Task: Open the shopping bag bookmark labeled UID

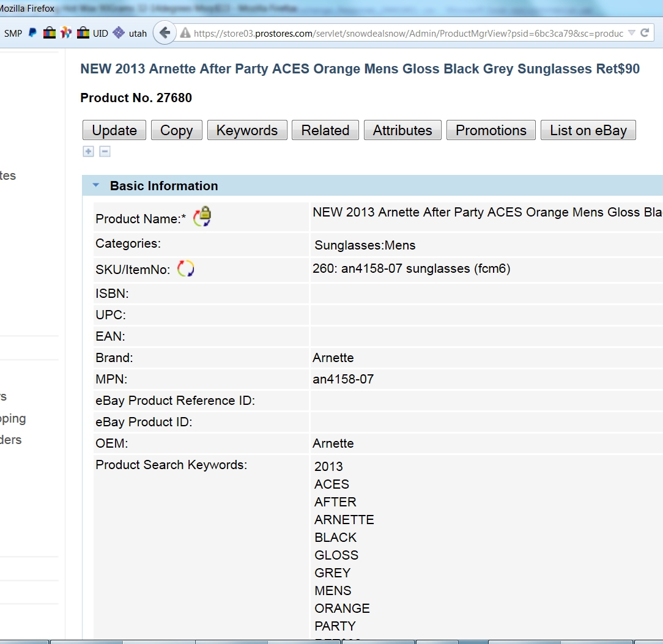Action: pos(83,32)
